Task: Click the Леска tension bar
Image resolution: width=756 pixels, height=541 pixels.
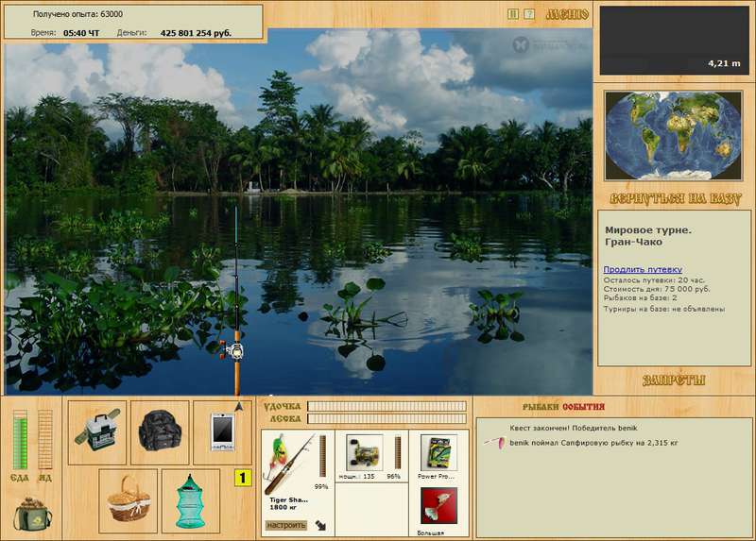Action: coord(387,418)
